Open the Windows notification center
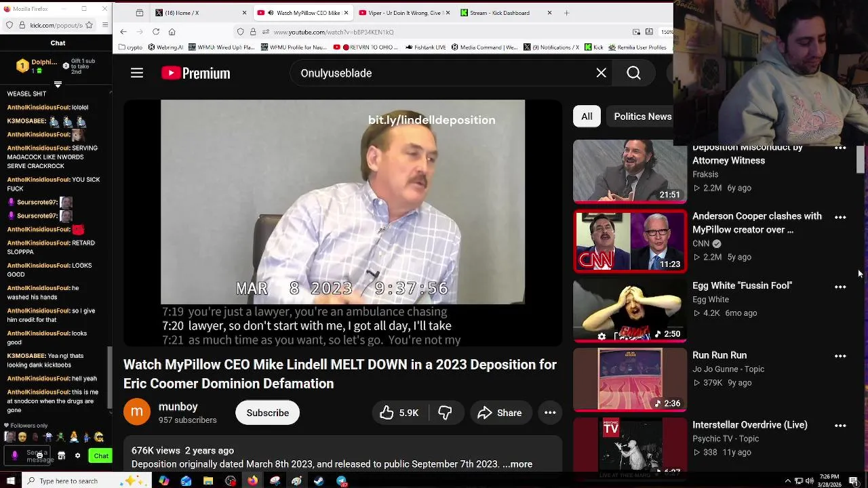The width and height of the screenshot is (868, 488). coord(853,481)
